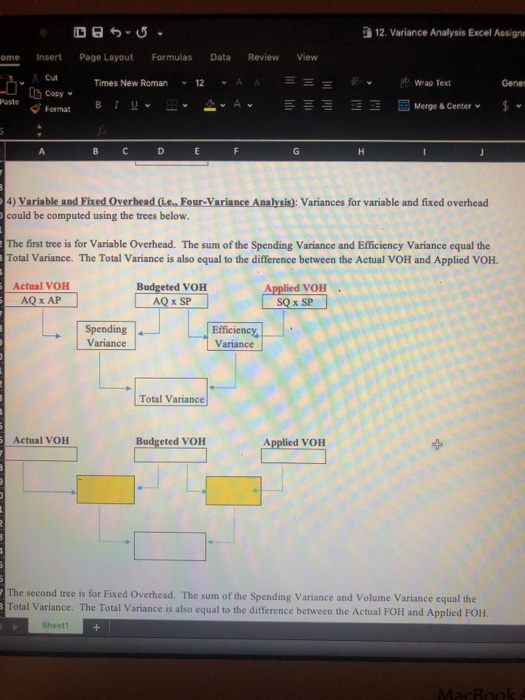Click the name box stepper arrows
Screen dimensions: 525x700
point(39,130)
